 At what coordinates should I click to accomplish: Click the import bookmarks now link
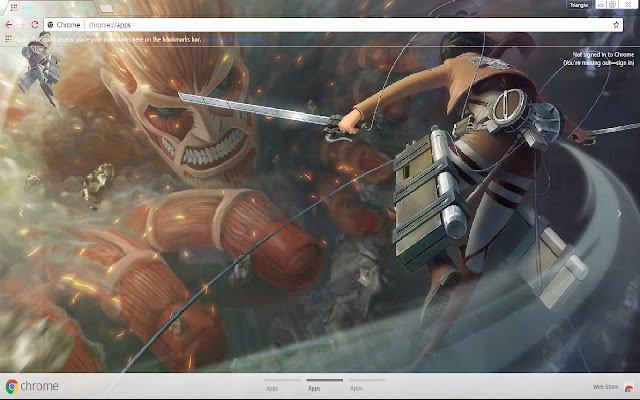[x=233, y=40]
